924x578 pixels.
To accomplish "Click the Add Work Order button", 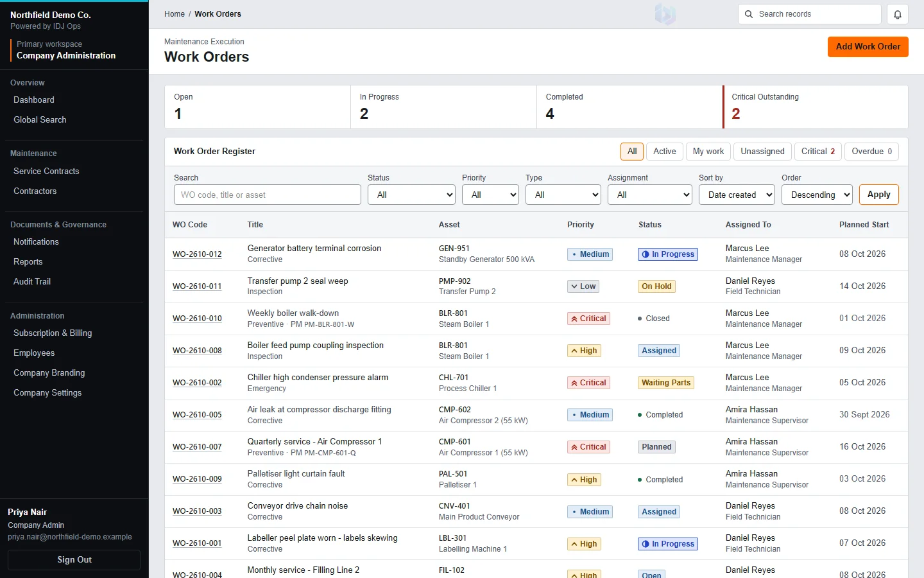I will click(868, 46).
